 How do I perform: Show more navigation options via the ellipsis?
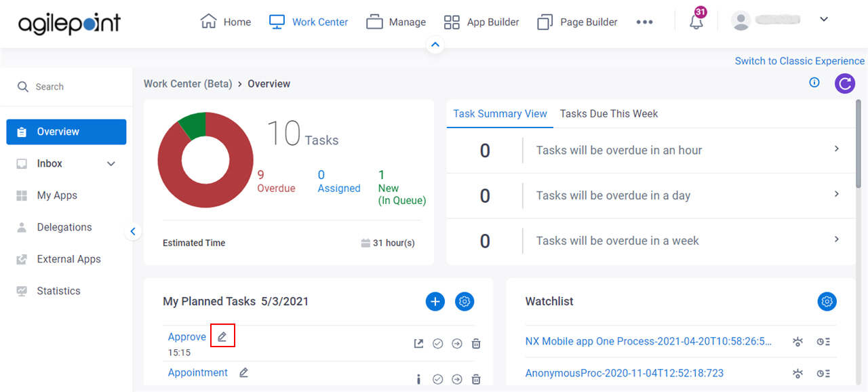click(x=644, y=22)
